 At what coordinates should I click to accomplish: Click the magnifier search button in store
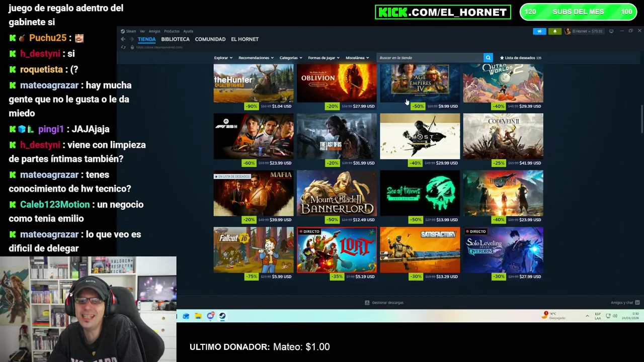point(488,58)
